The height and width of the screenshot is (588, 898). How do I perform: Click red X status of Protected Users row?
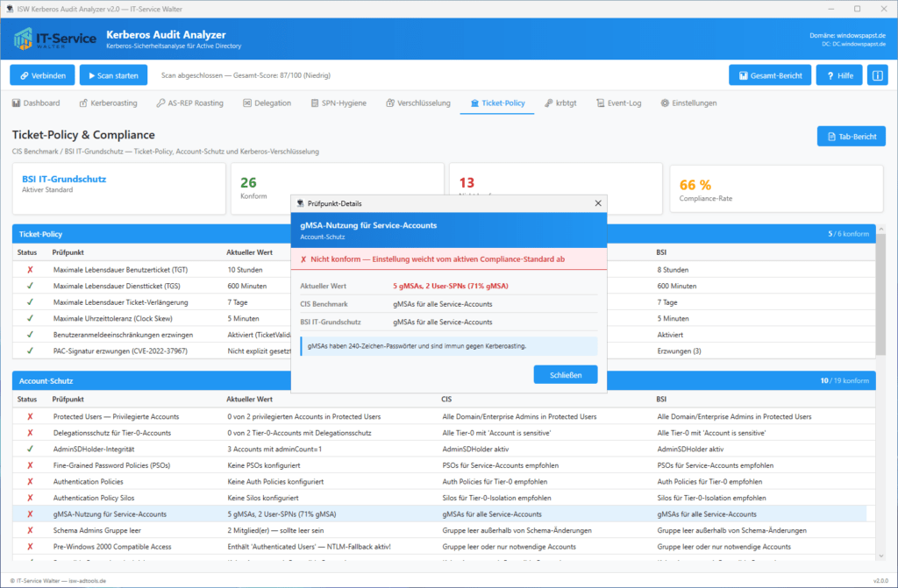[30, 417]
